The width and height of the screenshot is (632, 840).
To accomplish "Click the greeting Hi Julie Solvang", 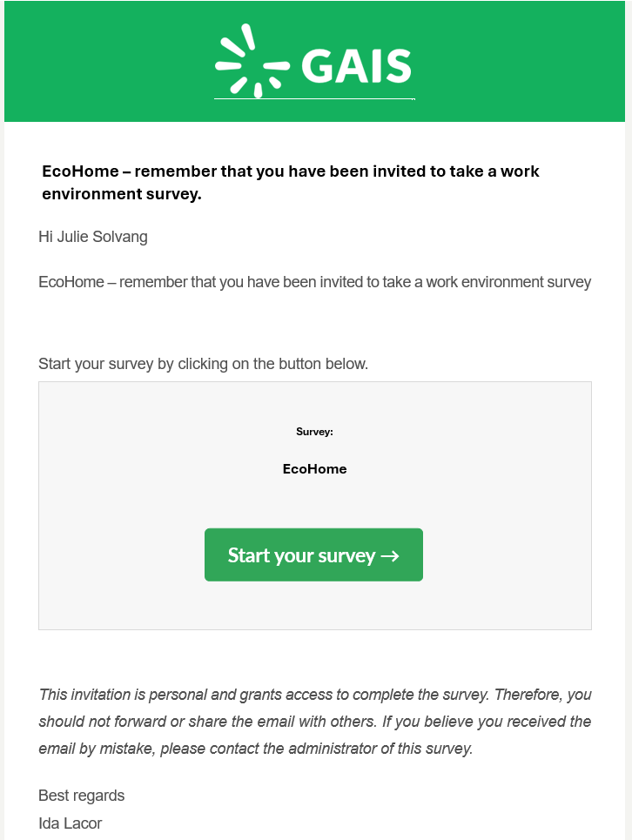I will [93, 237].
